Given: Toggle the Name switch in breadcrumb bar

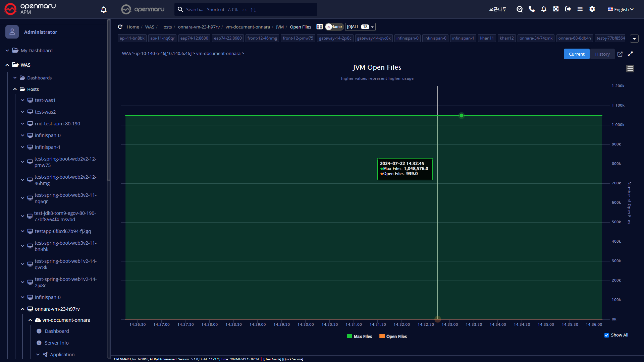Looking at the screenshot, I should 334,27.
